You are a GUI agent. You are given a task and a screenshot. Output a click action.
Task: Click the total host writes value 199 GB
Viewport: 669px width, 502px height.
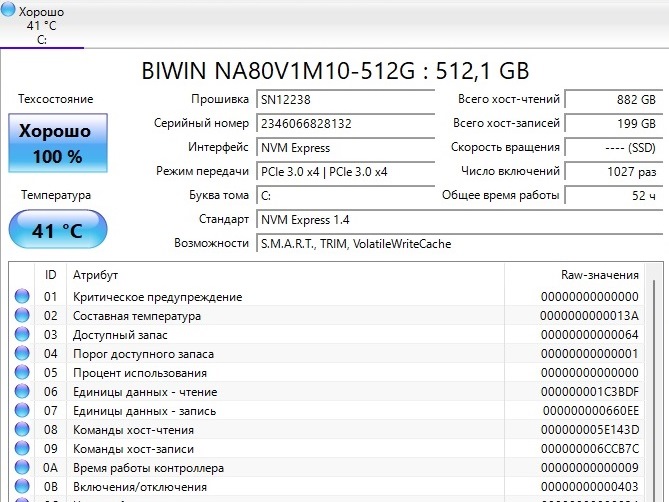point(614,124)
